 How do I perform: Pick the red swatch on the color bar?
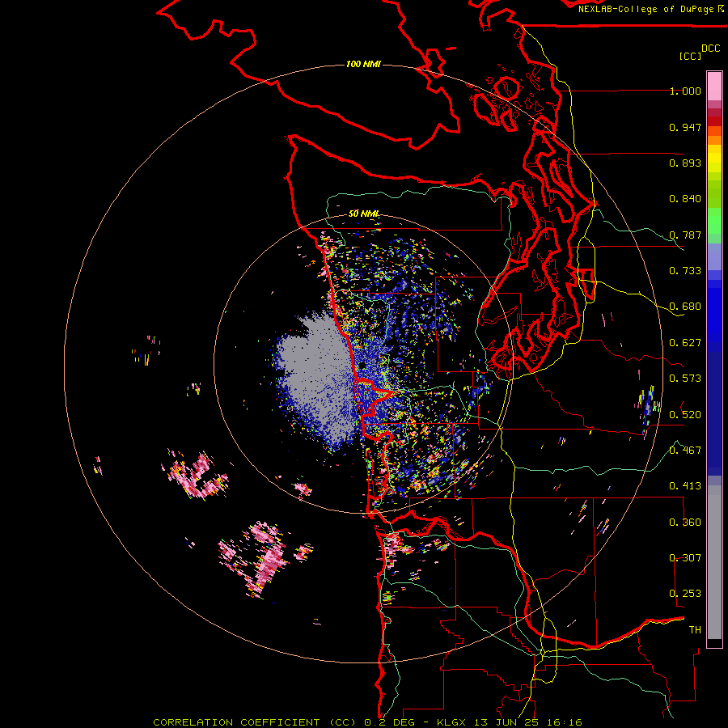(714, 121)
